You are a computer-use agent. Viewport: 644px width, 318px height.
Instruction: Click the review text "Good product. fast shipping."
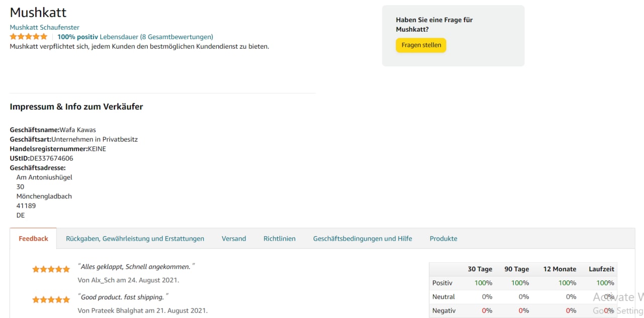(123, 297)
